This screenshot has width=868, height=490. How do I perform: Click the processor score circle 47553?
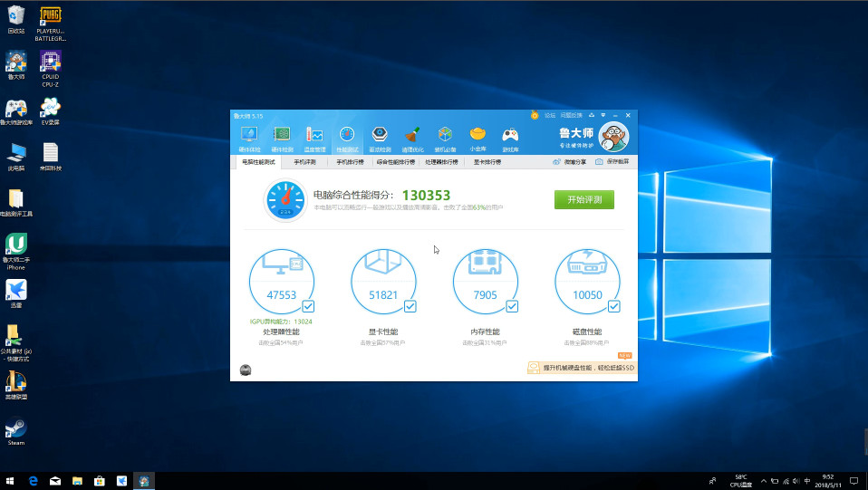point(282,282)
